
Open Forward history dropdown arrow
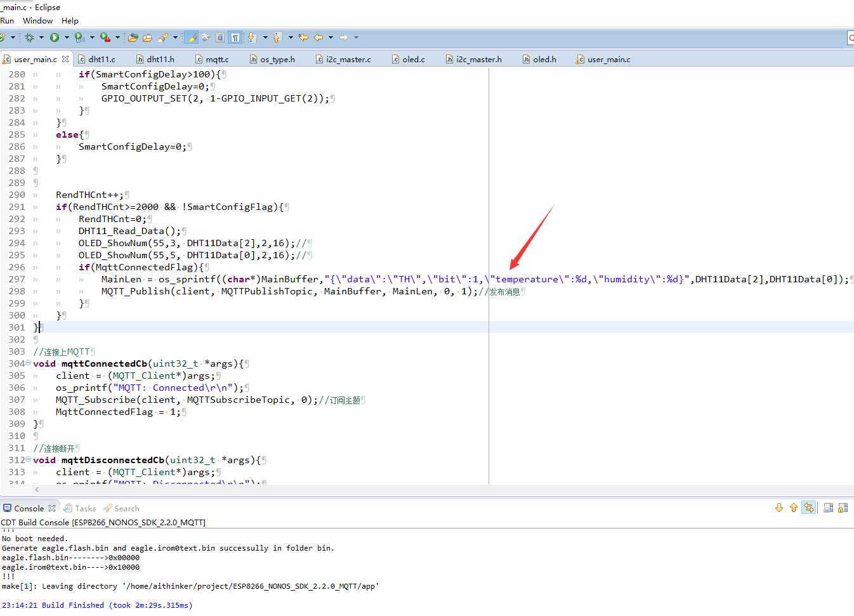coord(356,37)
